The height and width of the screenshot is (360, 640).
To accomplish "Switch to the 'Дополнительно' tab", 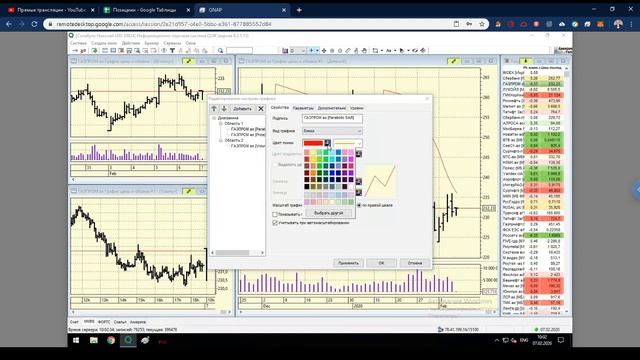I will point(331,108).
